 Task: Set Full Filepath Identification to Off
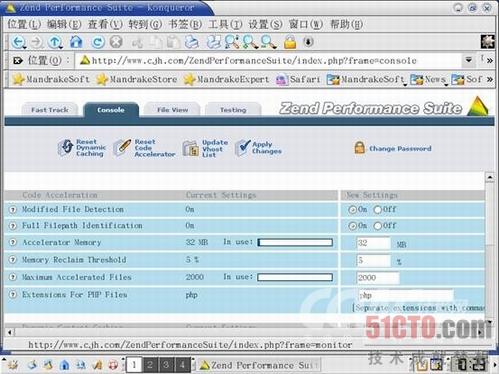378,226
